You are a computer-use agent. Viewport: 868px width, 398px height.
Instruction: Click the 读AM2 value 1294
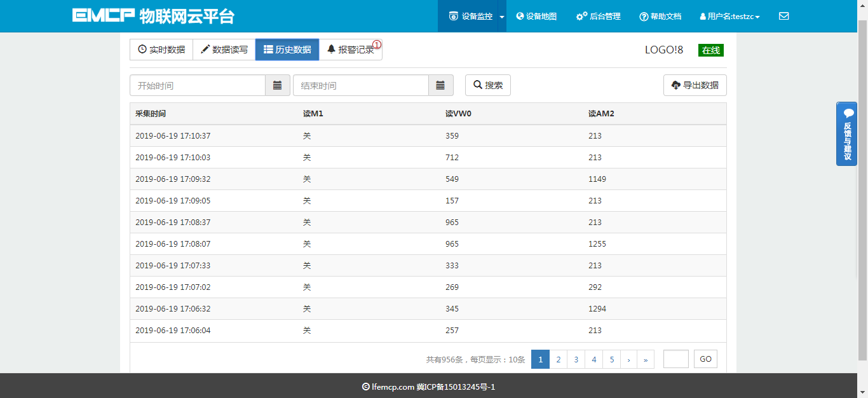597,309
